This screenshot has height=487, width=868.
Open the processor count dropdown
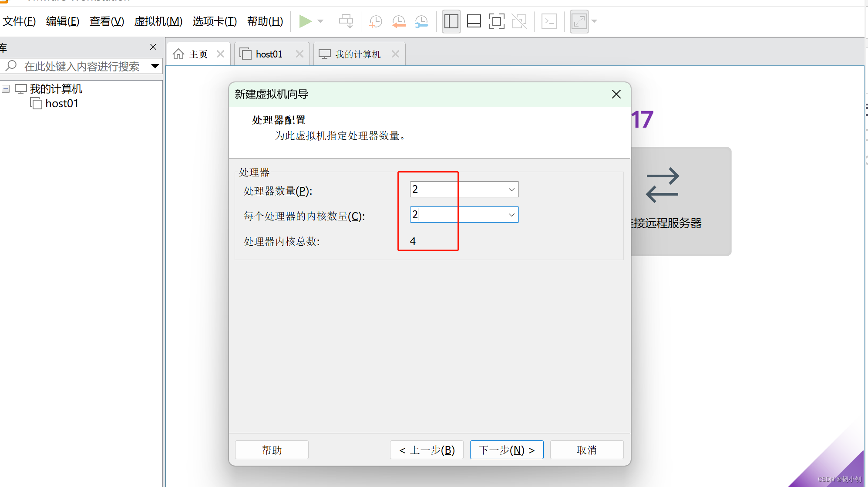click(x=511, y=189)
